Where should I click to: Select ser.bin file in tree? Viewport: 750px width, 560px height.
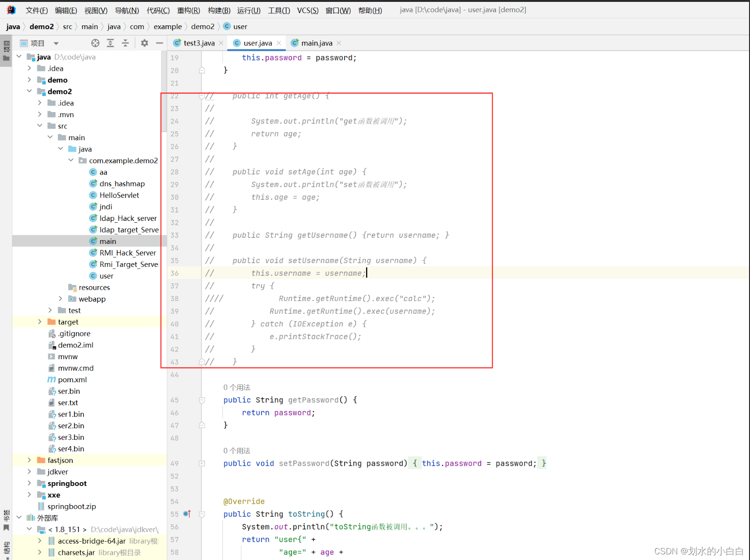pos(64,391)
